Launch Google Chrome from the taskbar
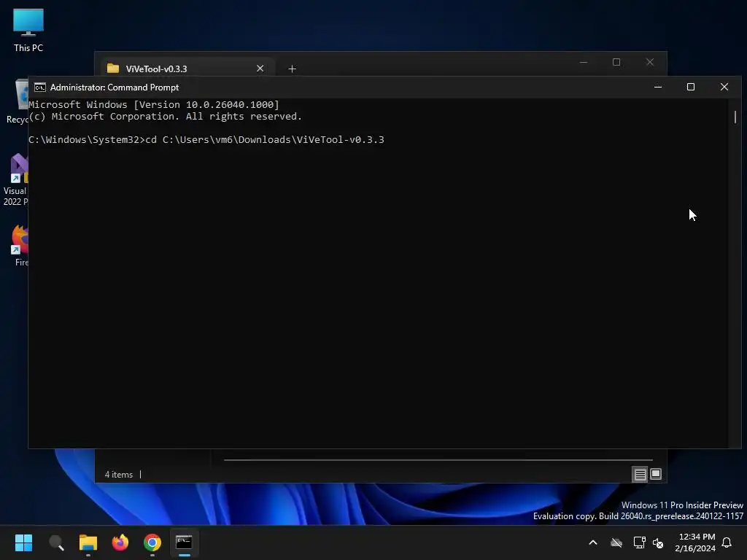Screen dimensions: 747x560 152,542
